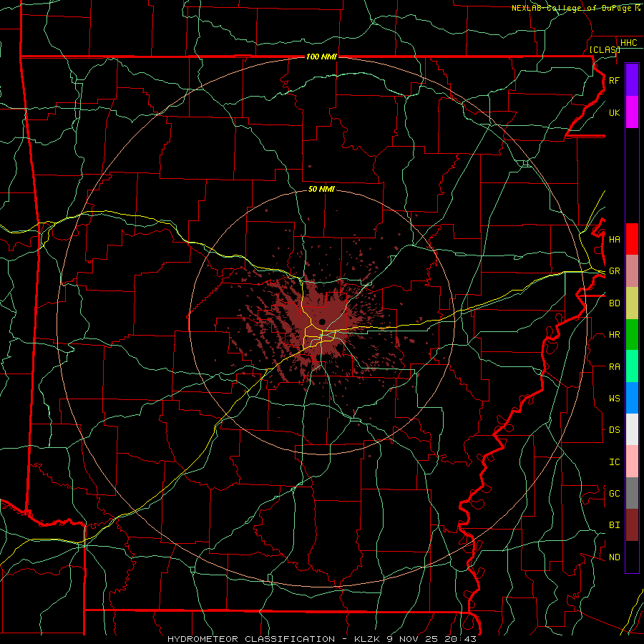Viewport: 644px width, 644px height.
Task: Click the 100 NMI range ring label
Action: click(321, 57)
